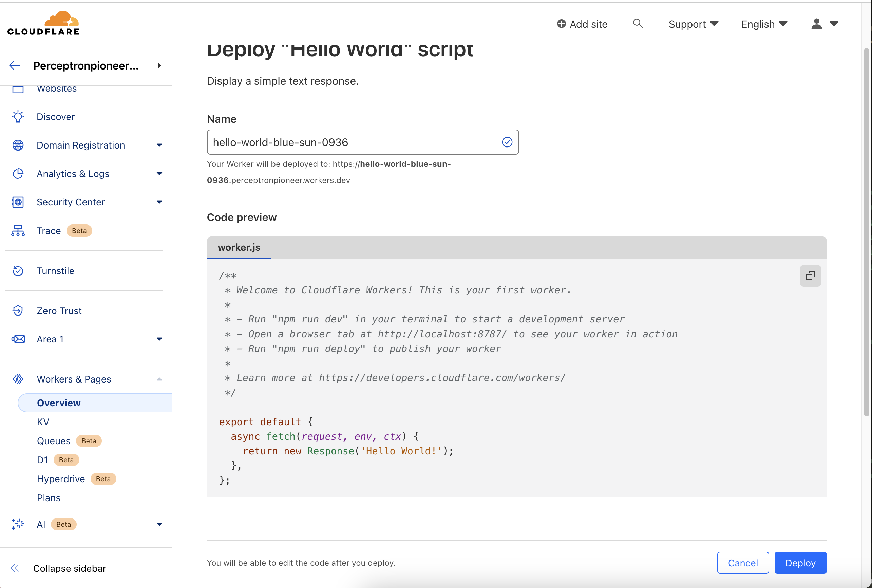The image size is (872, 588).
Task: Open the search magnifier icon
Action: point(638,24)
